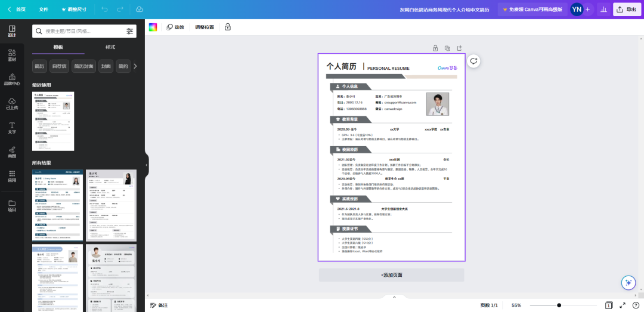This screenshot has height=312, width=644.
Task: Open the analytics bar chart icon
Action: (x=603, y=10)
